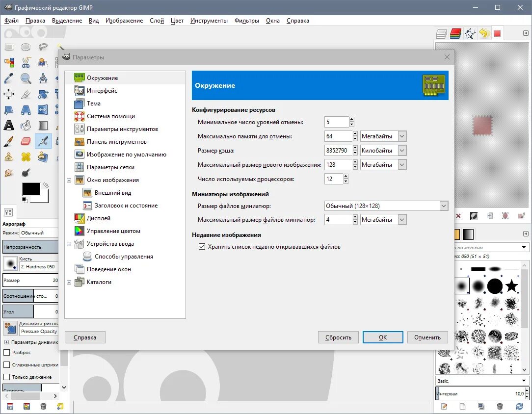This screenshot has width=532, height=414.
Task: Collapse the Окно изображения tree node
Action: pyautogui.click(x=69, y=181)
